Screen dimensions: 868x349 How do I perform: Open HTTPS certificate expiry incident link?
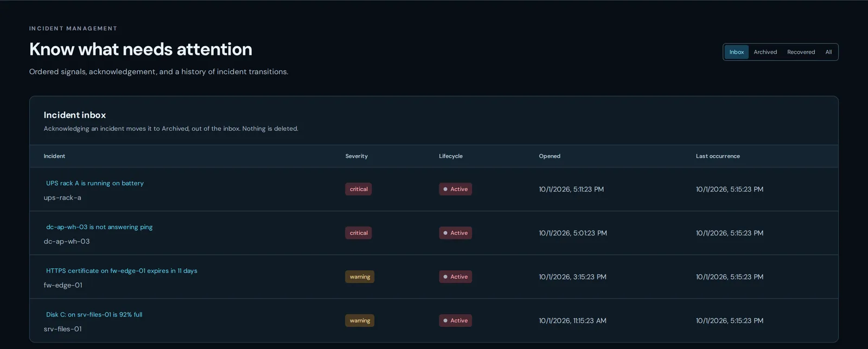122,271
